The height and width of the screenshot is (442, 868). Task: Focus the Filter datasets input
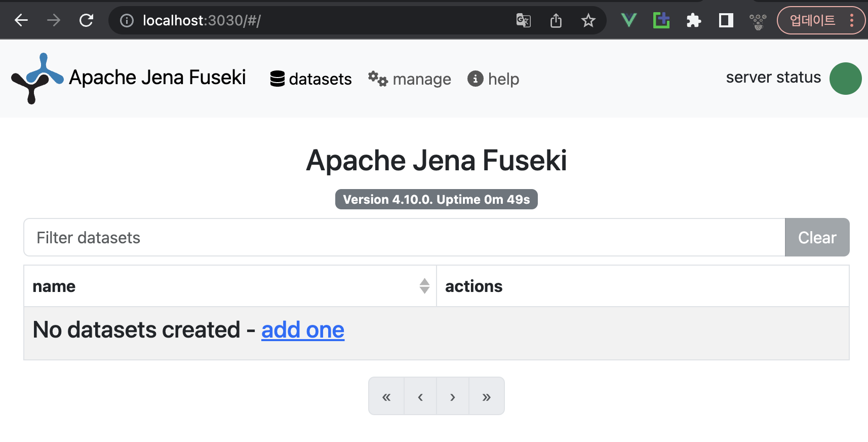[404, 237]
